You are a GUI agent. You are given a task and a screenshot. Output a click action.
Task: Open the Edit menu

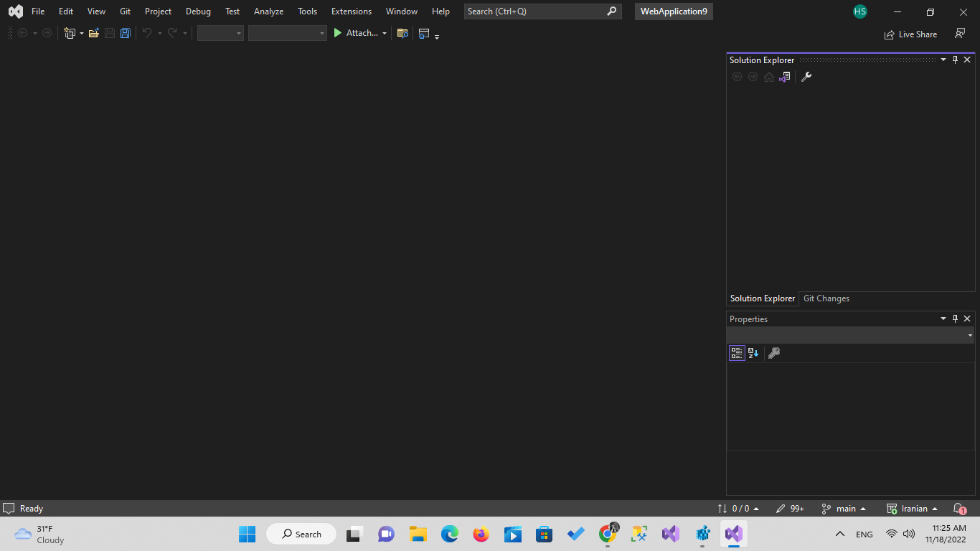pos(66,11)
